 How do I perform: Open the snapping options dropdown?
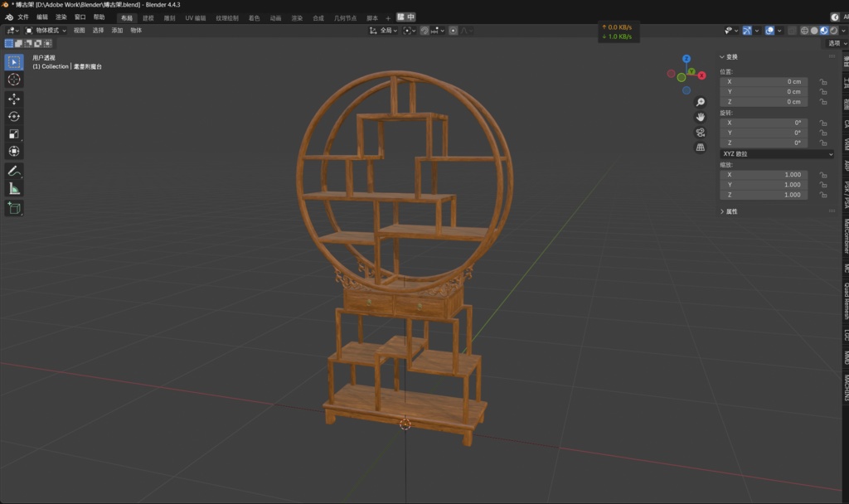click(x=438, y=31)
